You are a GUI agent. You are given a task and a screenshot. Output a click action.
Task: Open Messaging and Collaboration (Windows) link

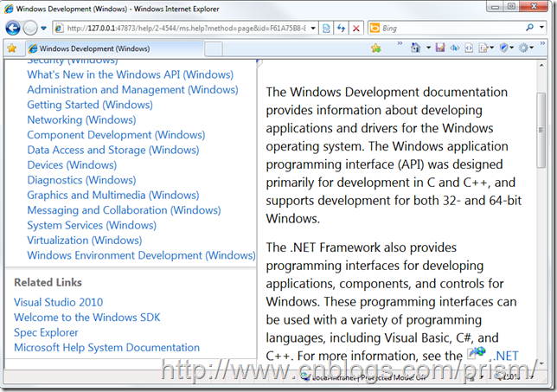click(124, 210)
